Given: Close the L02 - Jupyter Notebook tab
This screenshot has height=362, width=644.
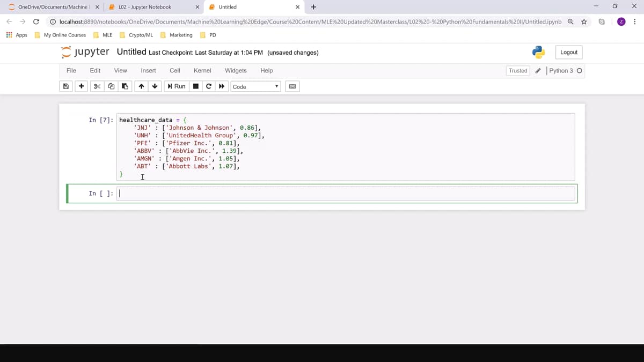Looking at the screenshot, I should (x=197, y=7).
